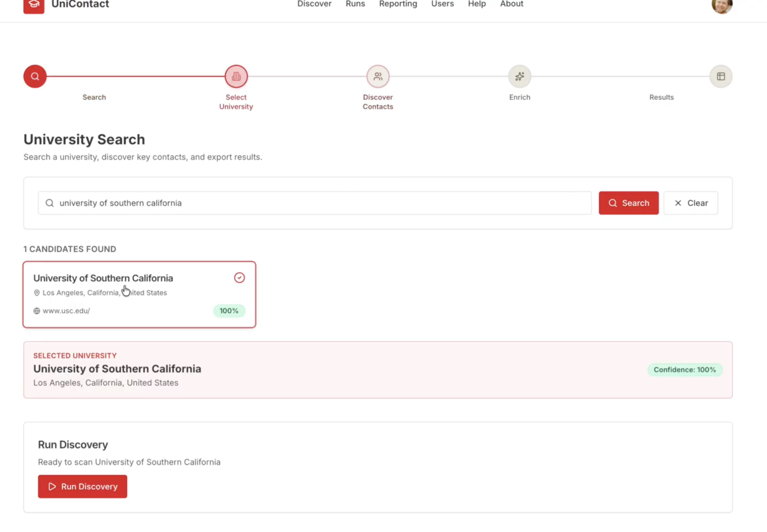
Task: Click the Discover Contacts step icon
Action: 378,76
